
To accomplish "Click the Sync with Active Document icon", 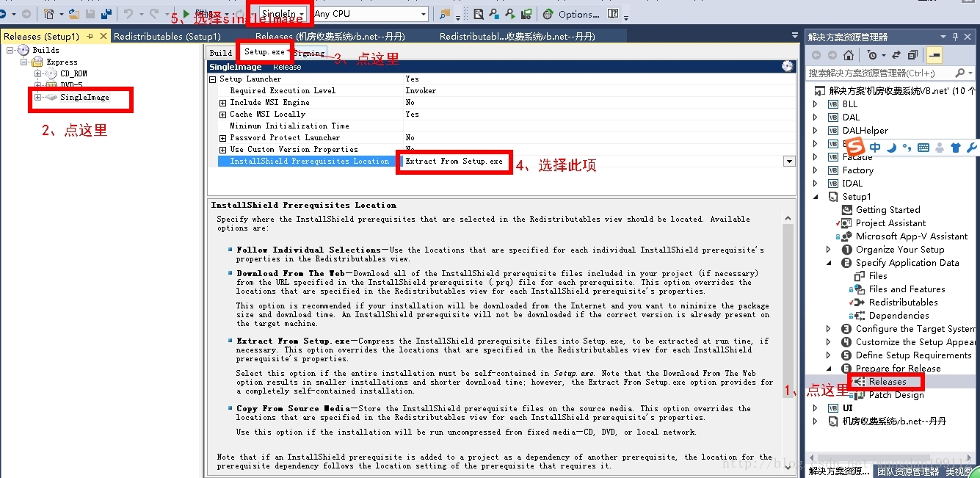I will [x=896, y=55].
